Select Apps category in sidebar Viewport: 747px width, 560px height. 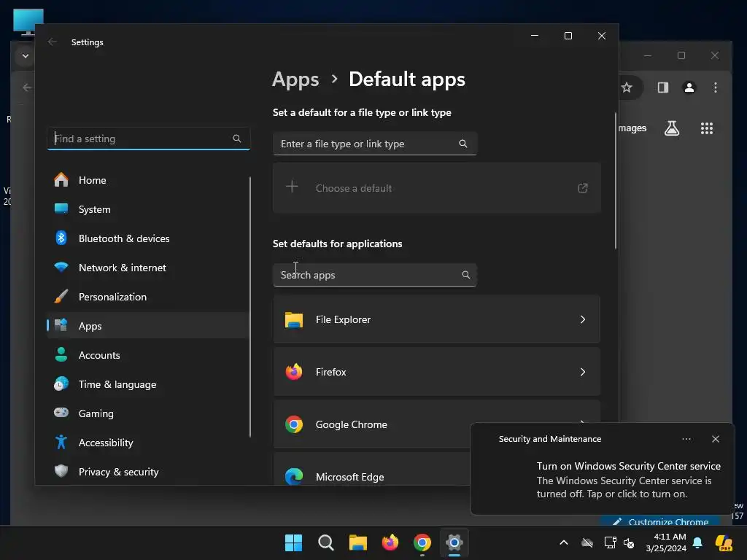[147, 326]
